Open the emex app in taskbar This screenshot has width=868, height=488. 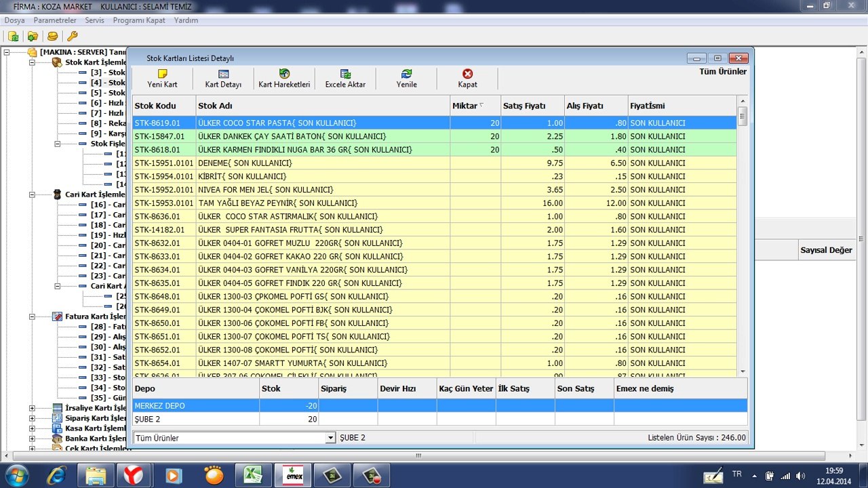click(x=294, y=475)
